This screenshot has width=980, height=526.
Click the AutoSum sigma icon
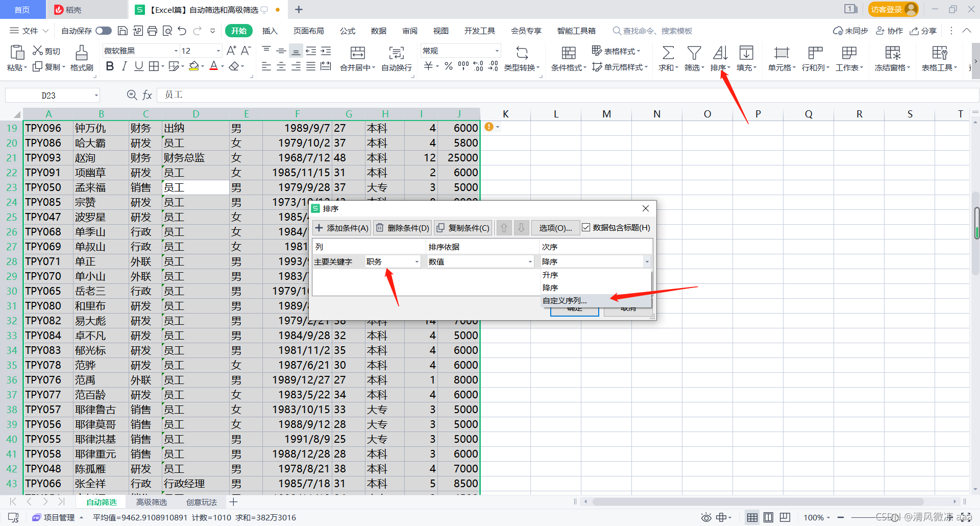click(668, 53)
